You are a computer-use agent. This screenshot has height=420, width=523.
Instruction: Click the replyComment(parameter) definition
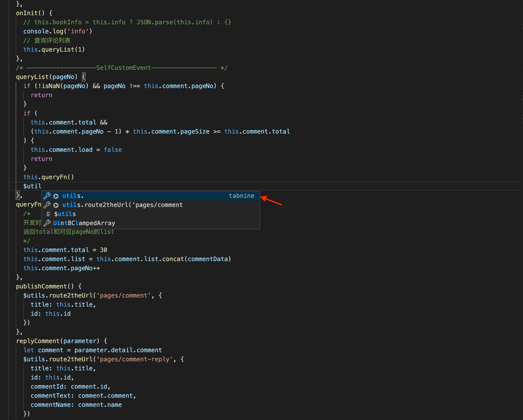tap(58, 341)
